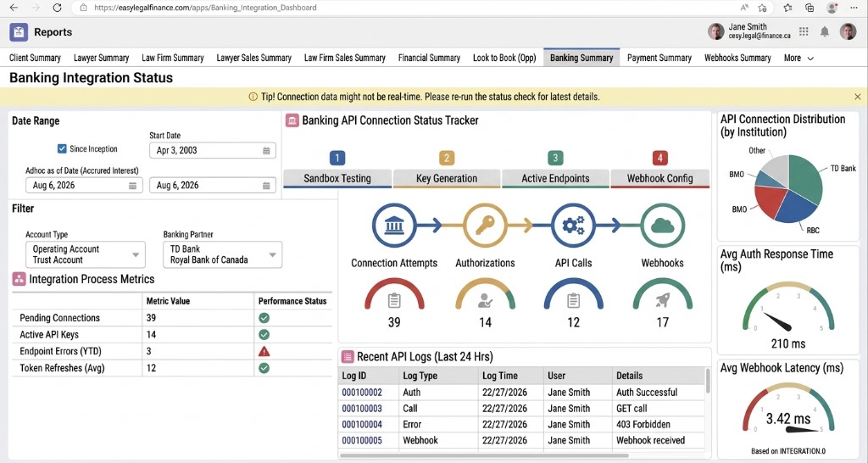Click the Integration Process Metrics header icon
The image size is (868, 463).
pos(19,279)
